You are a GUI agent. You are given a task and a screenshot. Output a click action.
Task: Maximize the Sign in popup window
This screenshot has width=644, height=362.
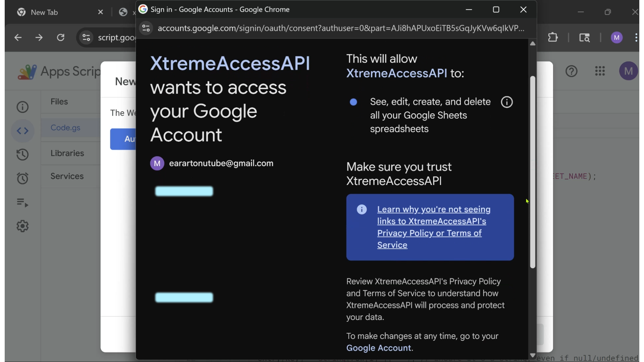pyautogui.click(x=496, y=9)
